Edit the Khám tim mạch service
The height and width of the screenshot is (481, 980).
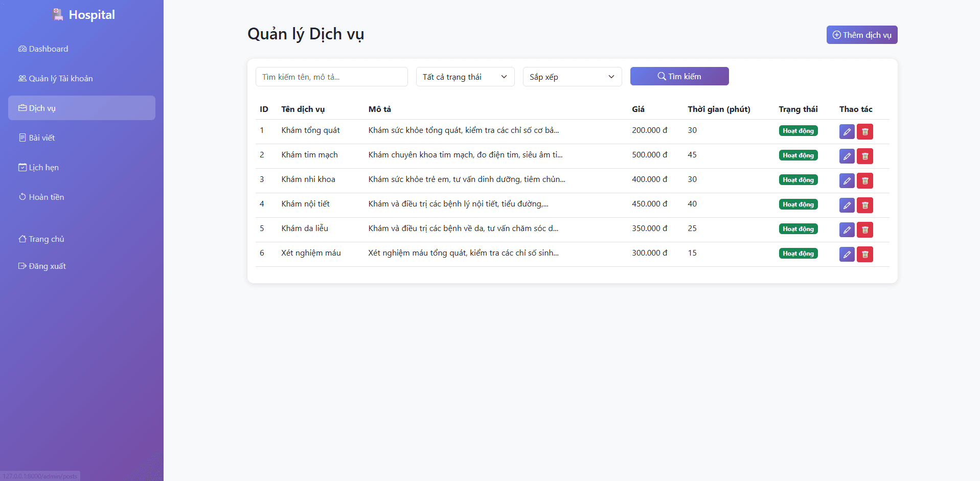[x=847, y=156]
